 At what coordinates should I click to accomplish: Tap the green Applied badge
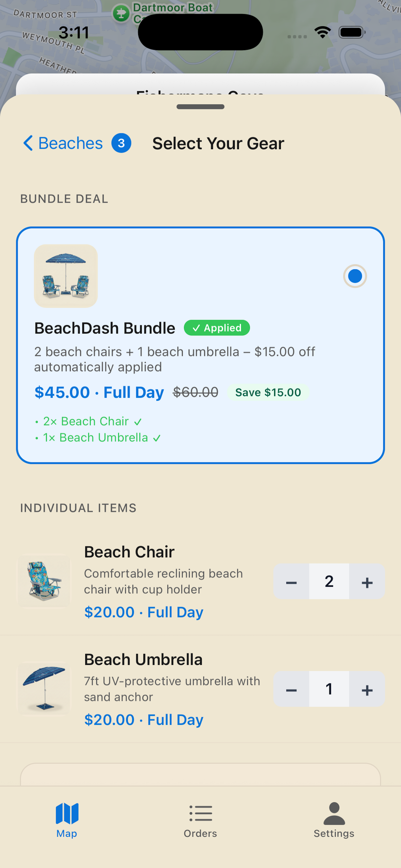click(x=217, y=328)
